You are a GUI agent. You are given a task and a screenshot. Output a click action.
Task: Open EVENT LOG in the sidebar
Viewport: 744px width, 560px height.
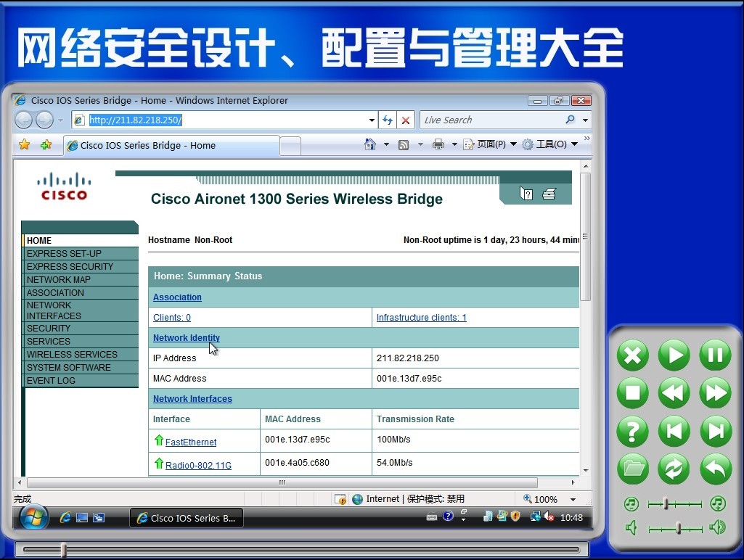tap(80, 380)
